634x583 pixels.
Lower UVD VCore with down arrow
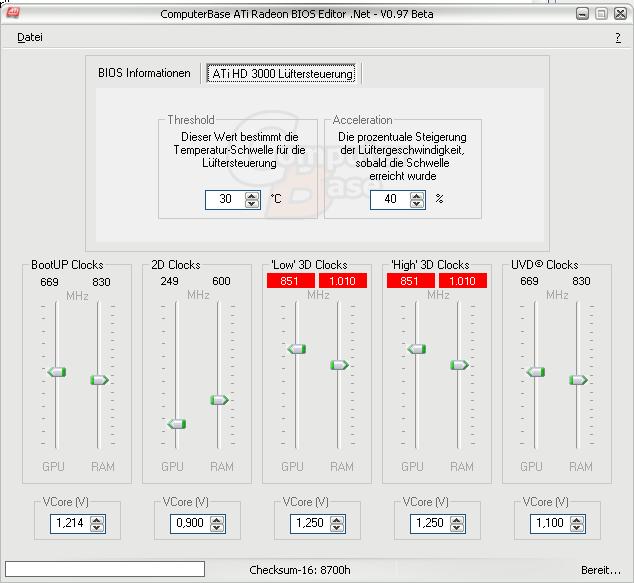click(x=577, y=528)
